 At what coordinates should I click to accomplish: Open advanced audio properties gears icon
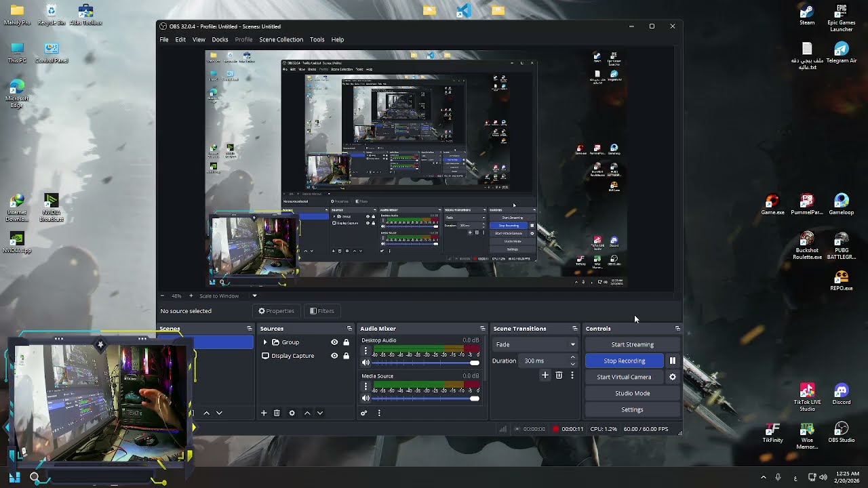(x=364, y=413)
